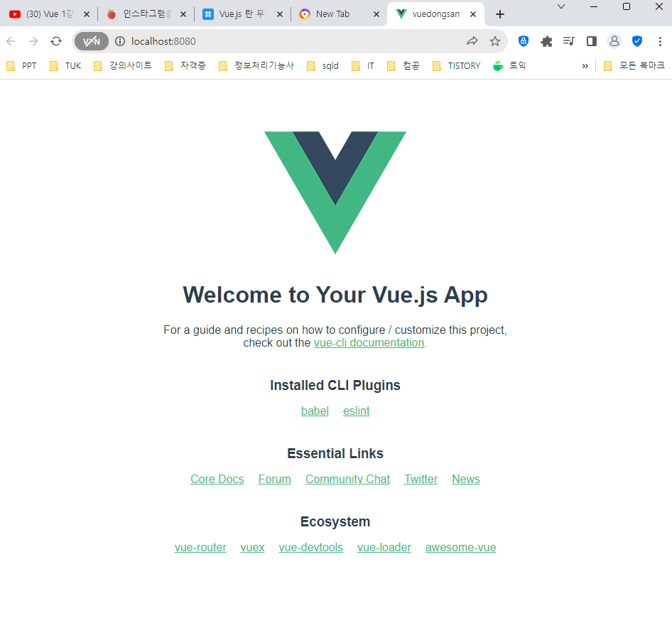Open the share page icon in address bar
The image size is (672, 618).
[x=472, y=41]
